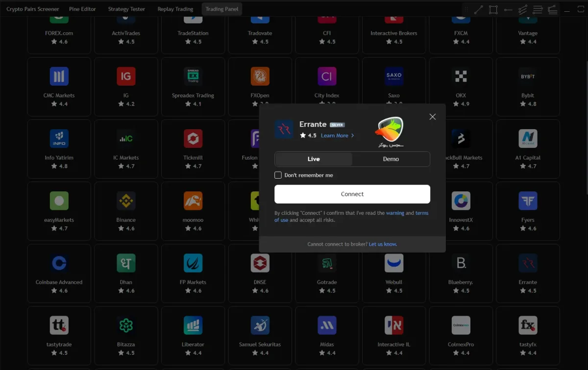Open the City Index broker icon

click(327, 76)
